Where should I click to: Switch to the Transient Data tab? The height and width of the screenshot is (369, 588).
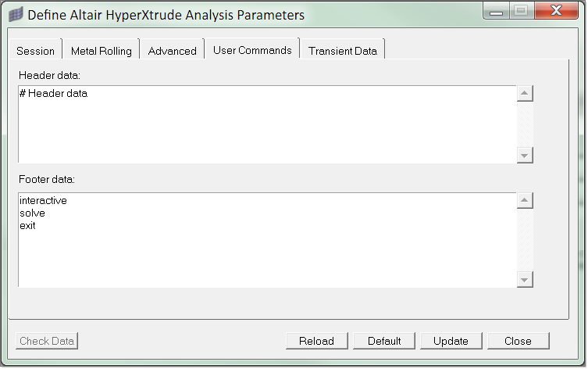coord(342,51)
